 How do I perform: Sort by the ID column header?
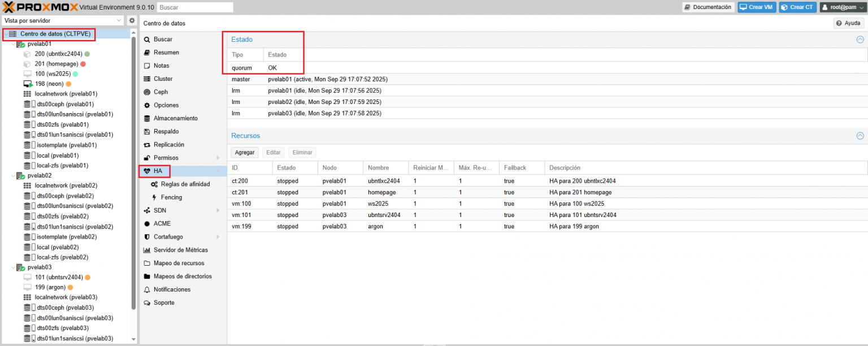point(250,168)
